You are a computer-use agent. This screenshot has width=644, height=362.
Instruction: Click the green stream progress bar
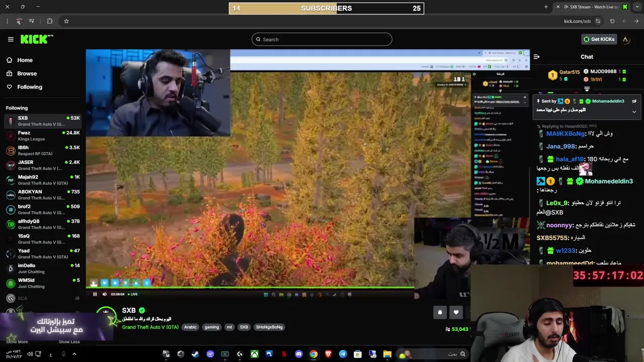point(250,288)
